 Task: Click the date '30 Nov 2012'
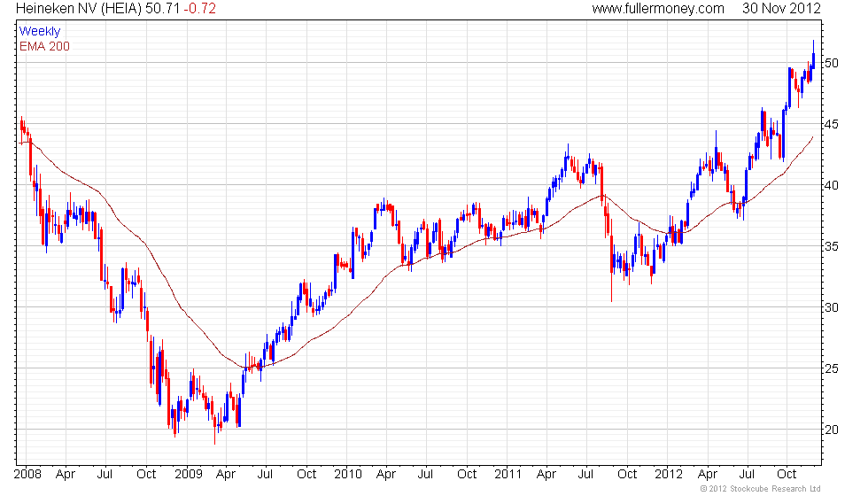(781, 8)
